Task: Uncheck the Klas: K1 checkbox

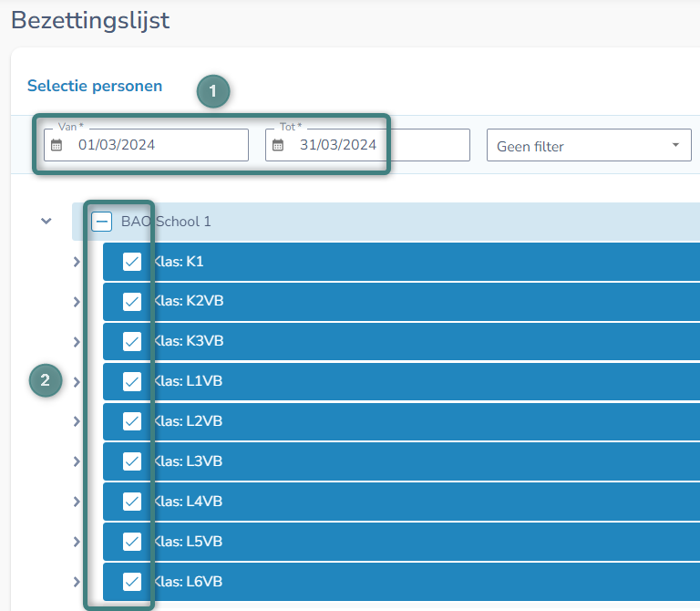Action: click(x=132, y=262)
